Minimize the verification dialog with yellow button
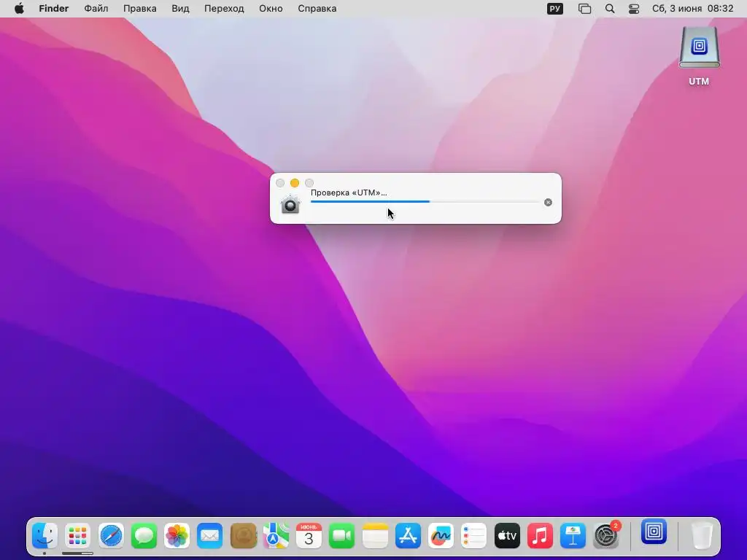This screenshot has width=747, height=560. 295,183
